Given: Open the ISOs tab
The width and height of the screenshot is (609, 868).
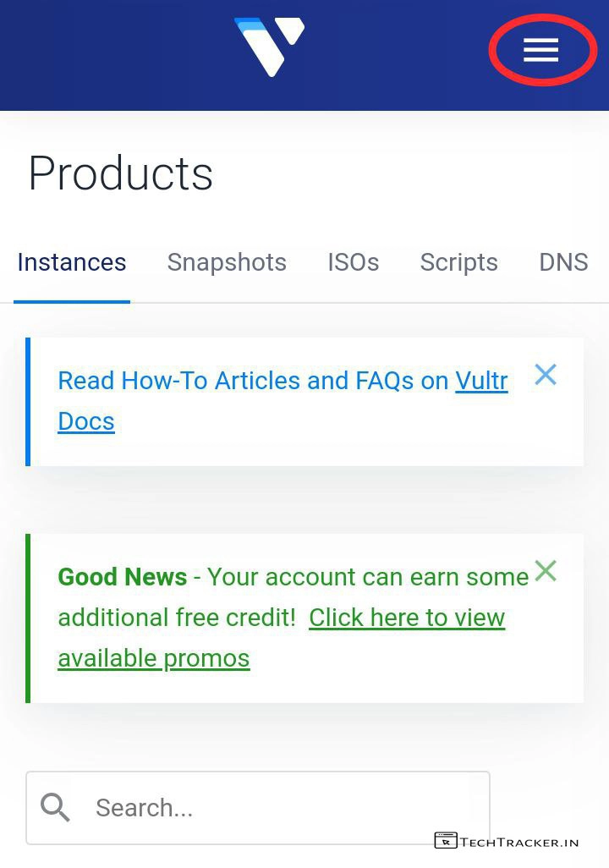Looking at the screenshot, I should click(353, 262).
